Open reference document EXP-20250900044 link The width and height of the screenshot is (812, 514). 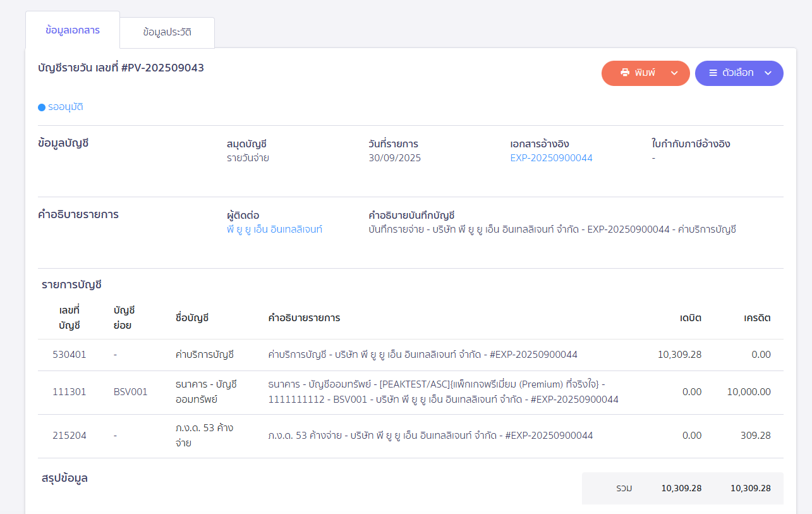click(x=551, y=158)
